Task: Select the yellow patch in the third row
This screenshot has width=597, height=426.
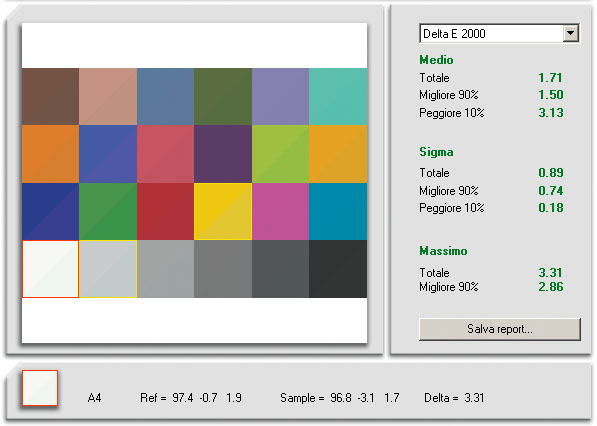Action: coord(223,211)
